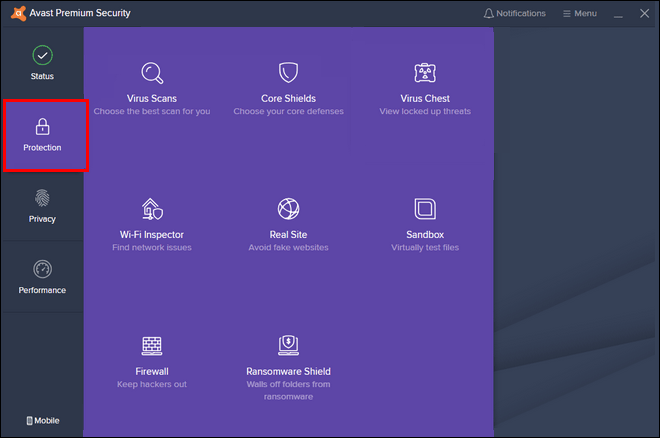Screen dimensions: 660x438
Task: Open Firewall brick wall icon
Action: pyautogui.click(x=152, y=345)
